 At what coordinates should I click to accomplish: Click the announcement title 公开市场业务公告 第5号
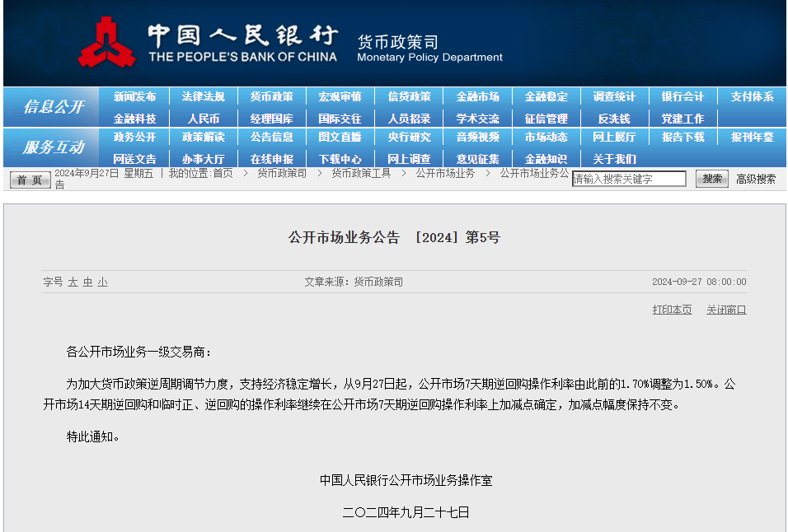click(394, 237)
